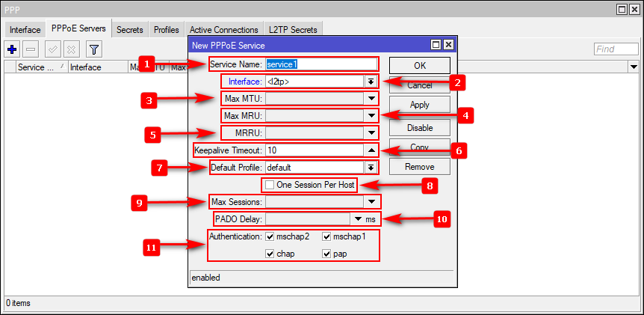Viewport: 644px width, 315px height.
Task: Click the blue plus Add icon
Action: [x=12, y=49]
